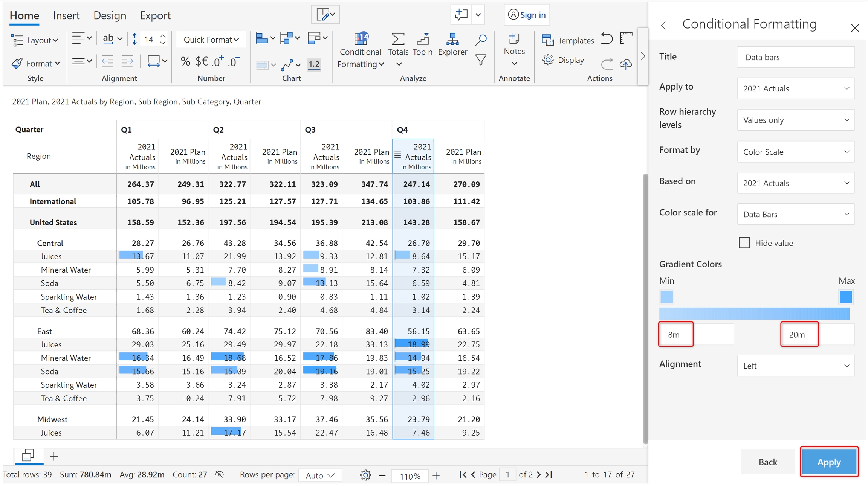Open the Format by dropdown
Viewport: 868px width, 486px height.
(x=796, y=152)
